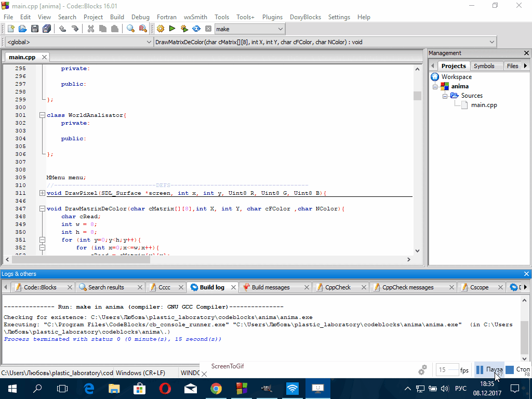Open the Debug menu
Screen dimensions: 532x399
(x=140, y=17)
